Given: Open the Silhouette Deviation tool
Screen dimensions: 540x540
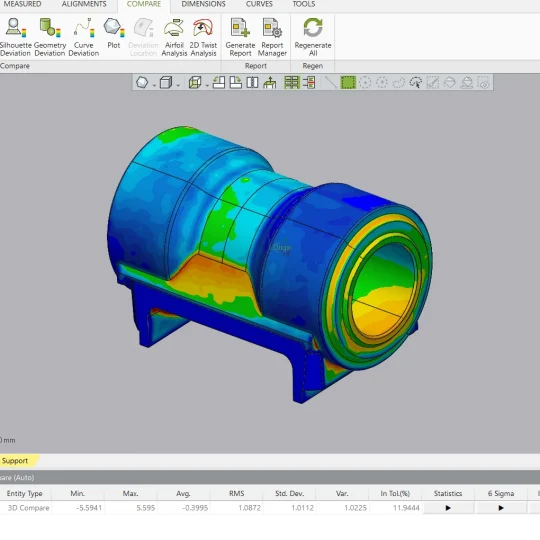Looking at the screenshot, I should pyautogui.click(x=15, y=37).
